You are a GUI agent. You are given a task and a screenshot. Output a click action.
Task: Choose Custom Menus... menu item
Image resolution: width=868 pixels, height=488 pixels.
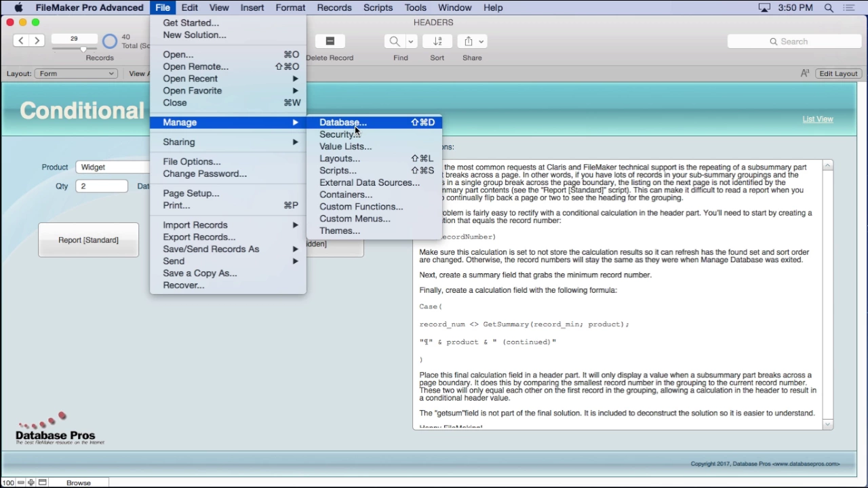tap(374, 219)
